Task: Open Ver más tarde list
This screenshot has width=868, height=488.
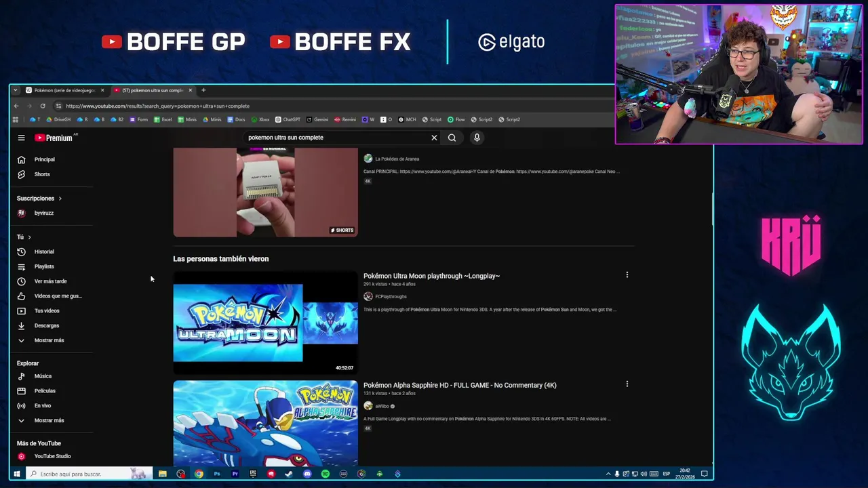Action: pyautogui.click(x=52, y=281)
